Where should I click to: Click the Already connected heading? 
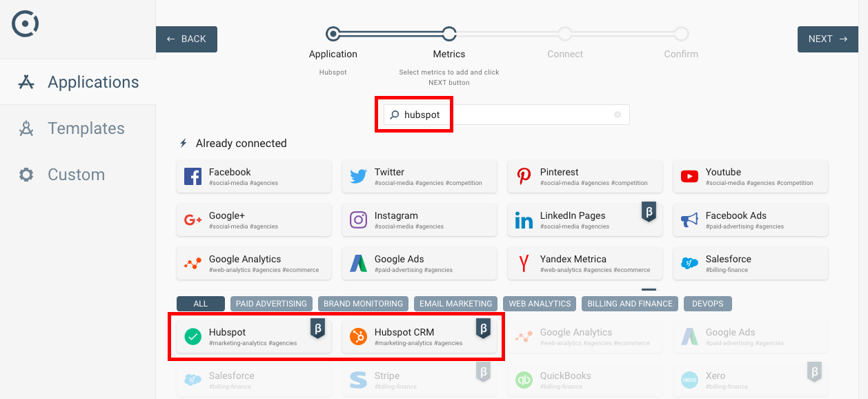click(x=241, y=144)
